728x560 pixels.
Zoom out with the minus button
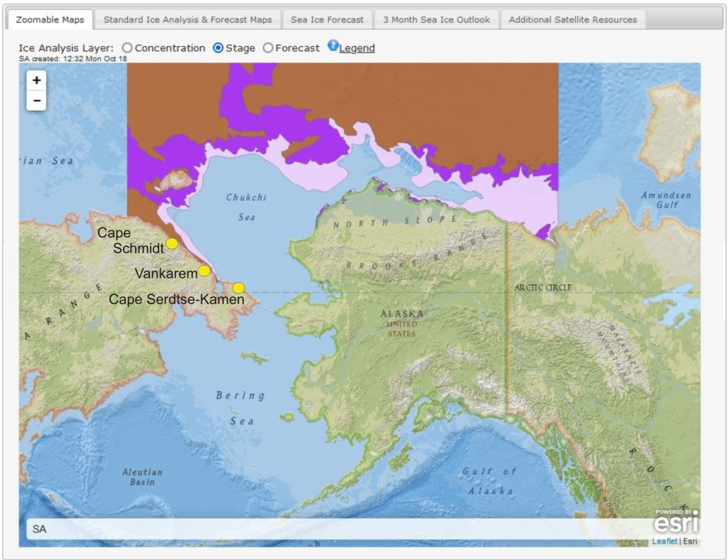(36, 101)
